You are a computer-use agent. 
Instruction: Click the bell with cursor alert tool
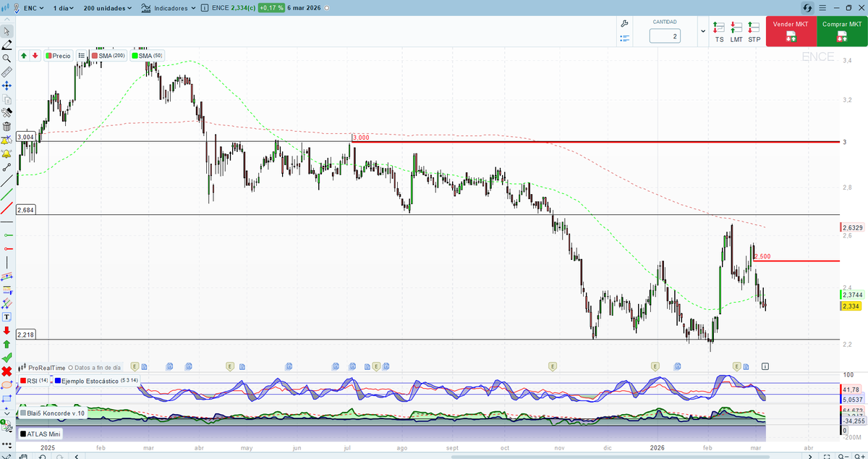click(x=7, y=140)
